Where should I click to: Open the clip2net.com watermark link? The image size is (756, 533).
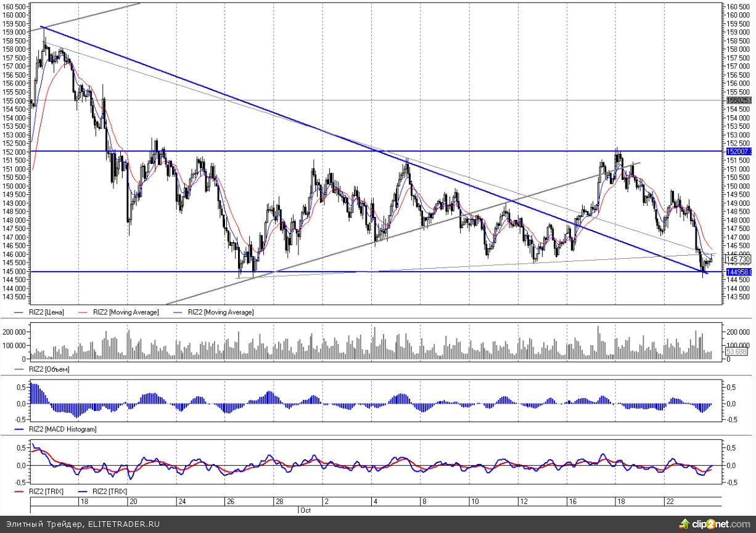click(719, 524)
